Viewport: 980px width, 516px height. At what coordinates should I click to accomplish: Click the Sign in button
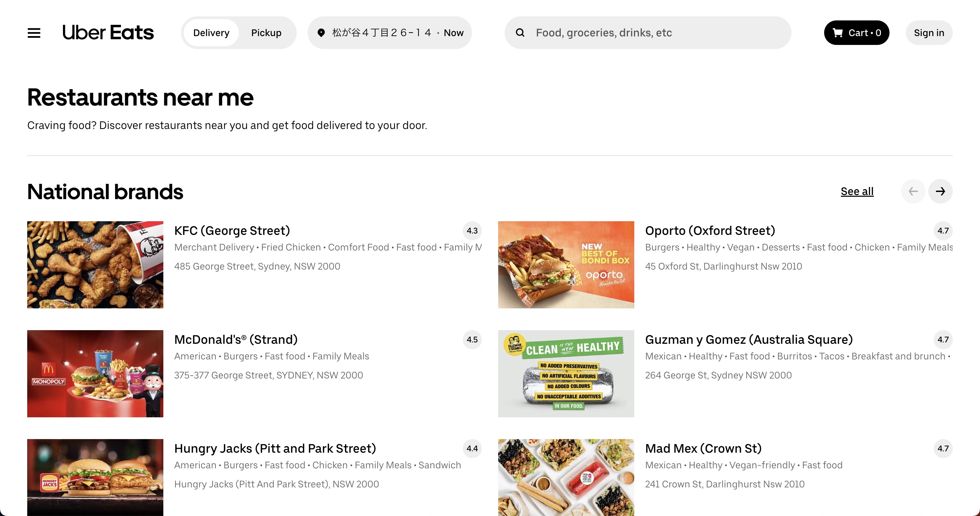pyautogui.click(x=929, y=33)
